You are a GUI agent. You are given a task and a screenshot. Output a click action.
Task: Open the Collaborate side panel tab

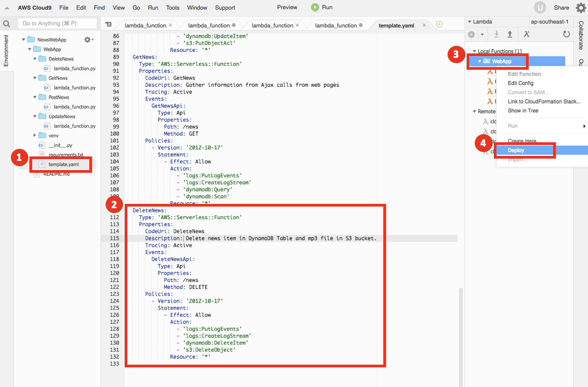(581, 35)
